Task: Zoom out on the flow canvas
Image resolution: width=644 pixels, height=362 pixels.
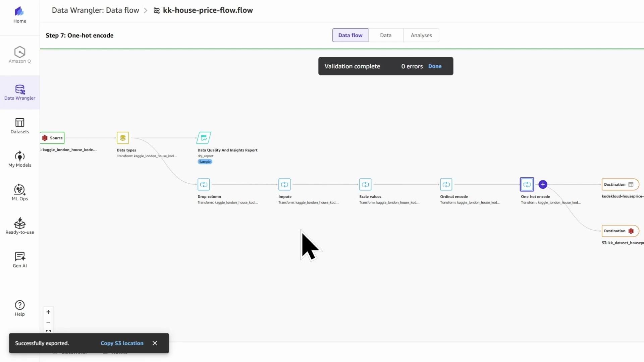Action: pyautogui.click(x=48, y=322)
